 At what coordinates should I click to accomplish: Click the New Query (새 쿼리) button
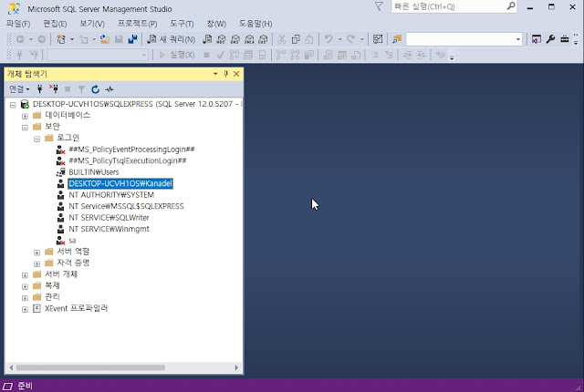coord(172,39)
